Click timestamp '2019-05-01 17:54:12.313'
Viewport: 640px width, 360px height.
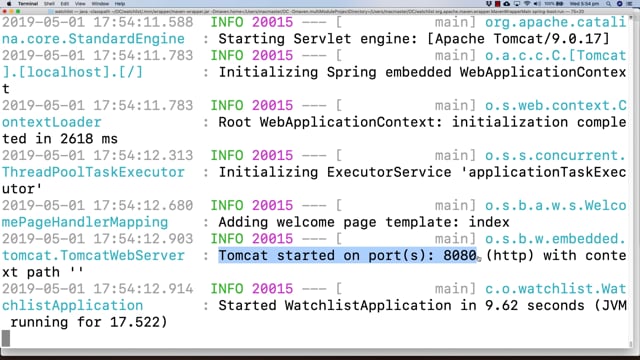[97, 156]
